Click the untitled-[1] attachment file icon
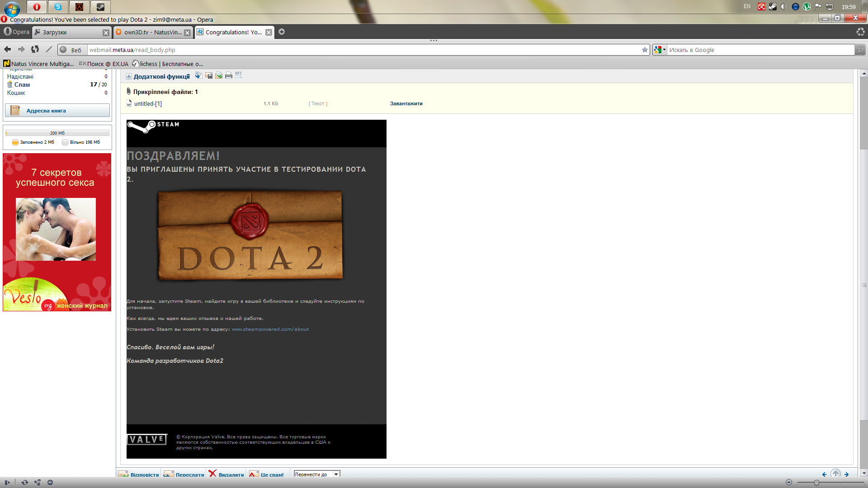 (x=129, y=103)
